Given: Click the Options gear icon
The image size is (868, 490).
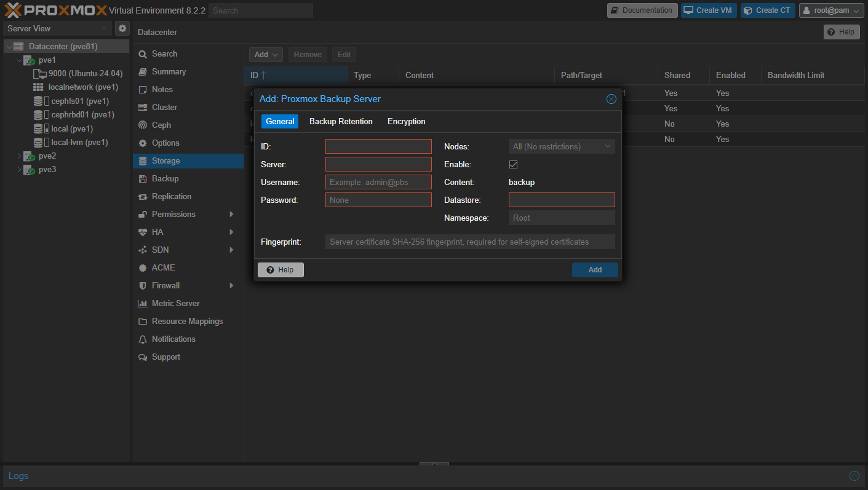Looking at the screenshot, I should click(x=143, y=143).
